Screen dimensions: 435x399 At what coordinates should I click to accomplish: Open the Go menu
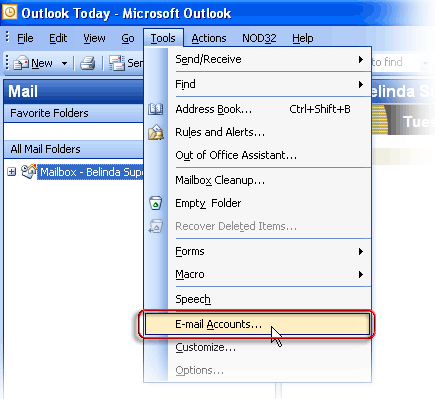(x=128, y=38)
